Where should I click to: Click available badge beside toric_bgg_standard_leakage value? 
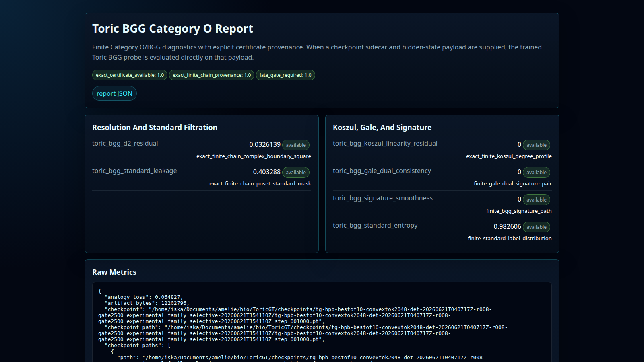pyautogui.click(x=296, y=172)
